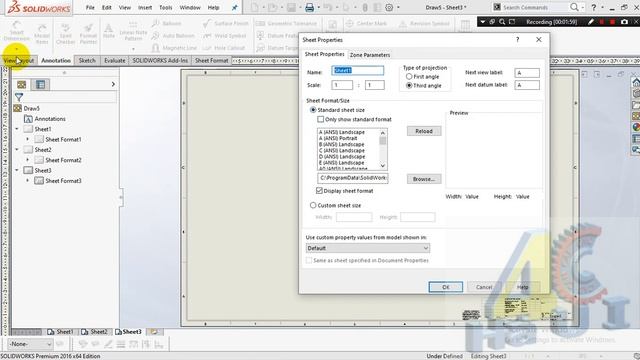Toggle Same as sheet specified in Document Properties
The height and width of the screenshot is (360, 640).
point(309,260)
